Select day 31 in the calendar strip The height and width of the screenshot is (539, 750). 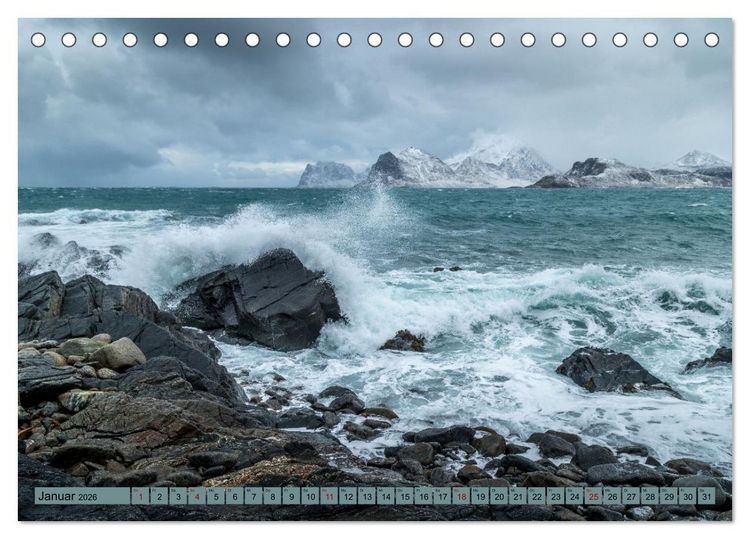point(707,496)
